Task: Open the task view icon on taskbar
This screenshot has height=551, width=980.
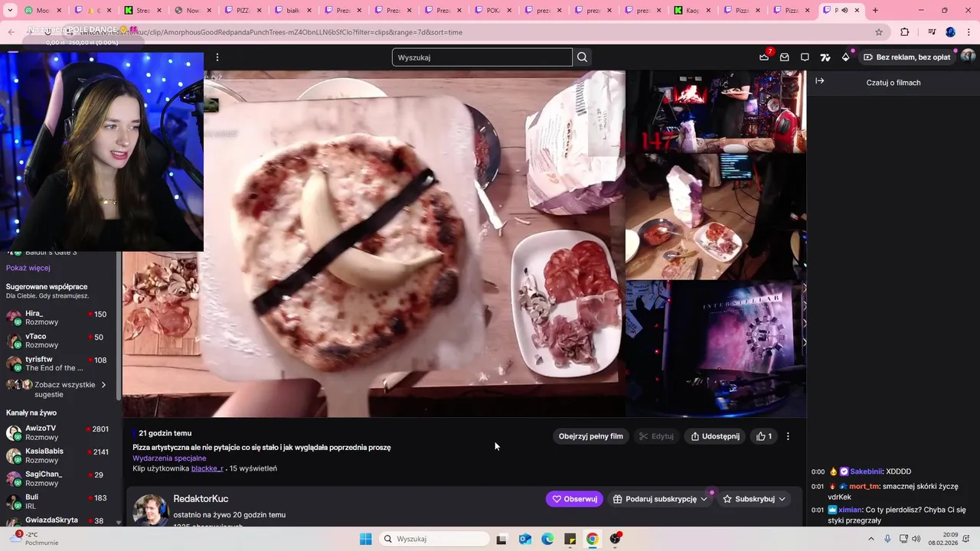Action: [x=501, y=539]
